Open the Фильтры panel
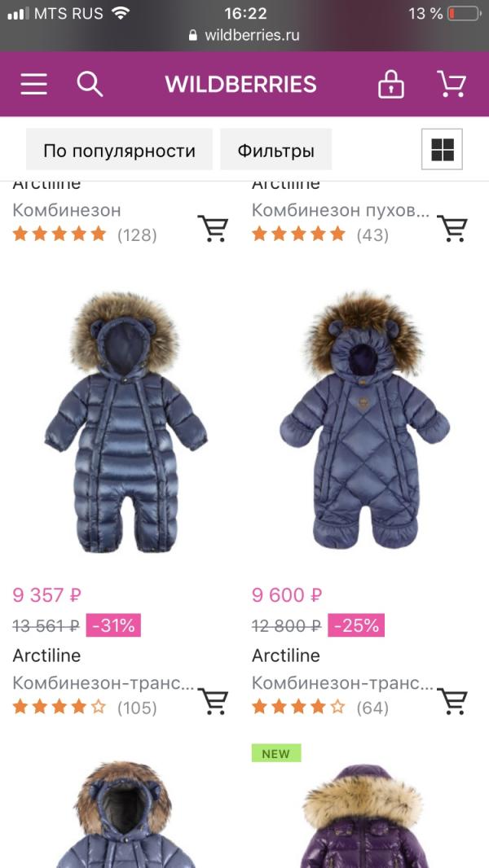489x868 pixels. pyautogui.click(x=275, y=150)
